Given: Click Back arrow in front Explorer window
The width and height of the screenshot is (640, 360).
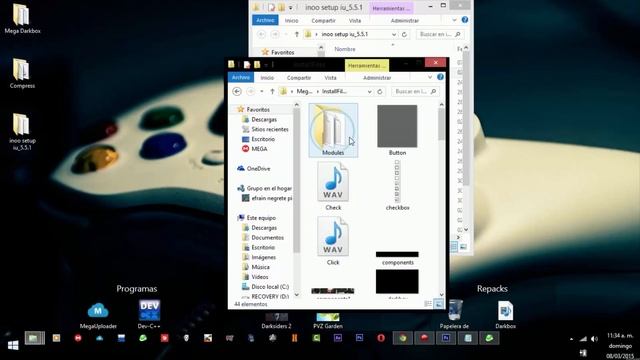Looking at the screenshot, I should (237, 91).
